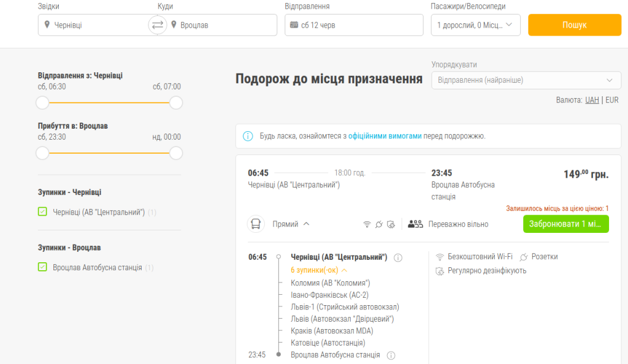Click the green Забронювати booking button
Screen dimensions: 628x364
click(x=565, y=224)
